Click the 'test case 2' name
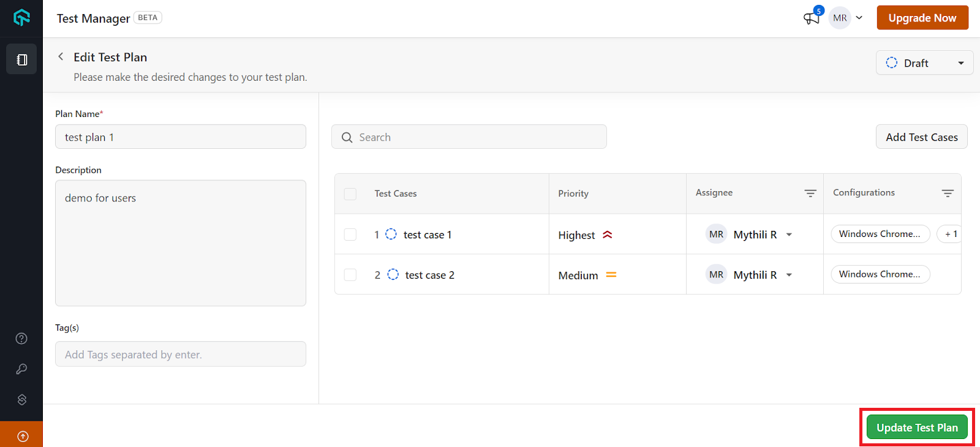Screen dimensions: 980x447 pyautogui.click(x=430, y=275)
